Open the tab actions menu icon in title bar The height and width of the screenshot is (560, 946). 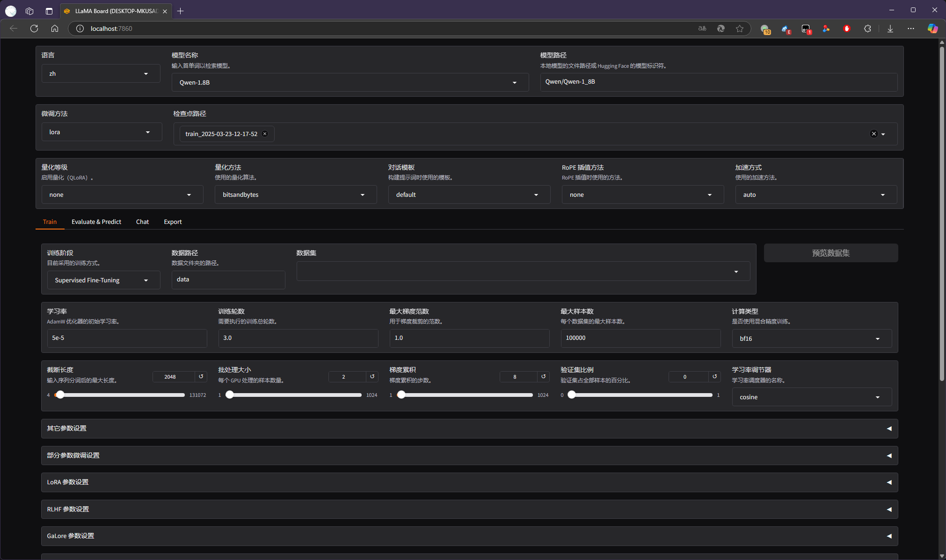(x=49, y=11)
